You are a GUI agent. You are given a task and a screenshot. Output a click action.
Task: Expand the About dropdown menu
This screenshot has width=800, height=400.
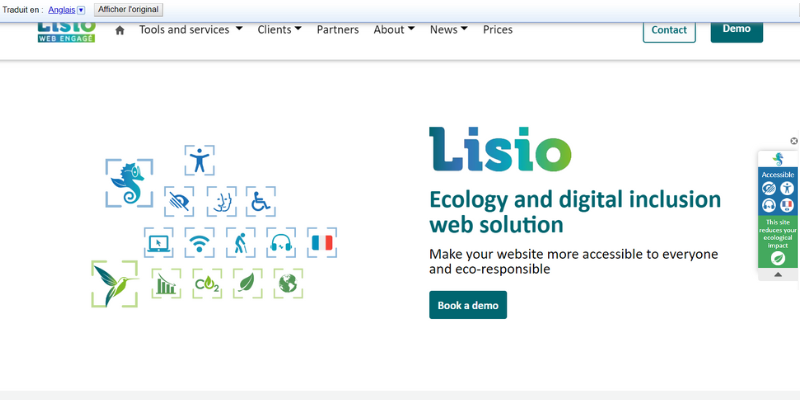394,30
